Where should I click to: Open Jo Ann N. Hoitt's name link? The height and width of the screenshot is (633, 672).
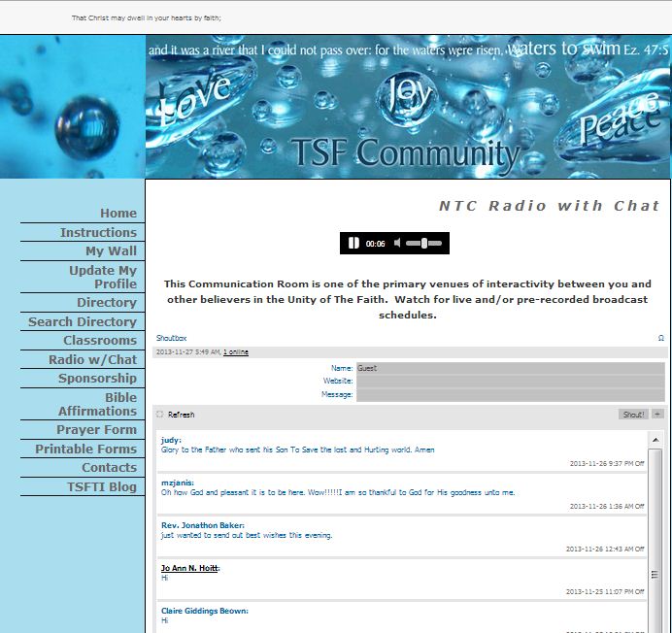point(189,568)
